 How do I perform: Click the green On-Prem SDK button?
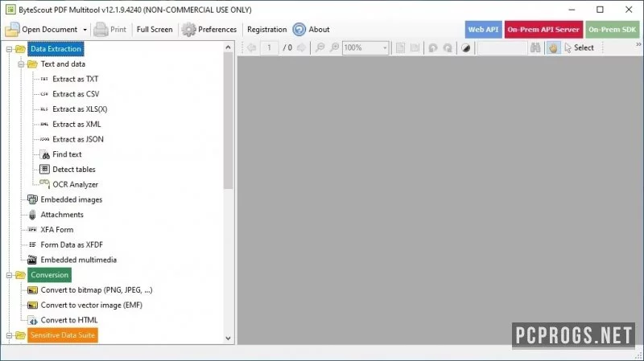[612, 30]
